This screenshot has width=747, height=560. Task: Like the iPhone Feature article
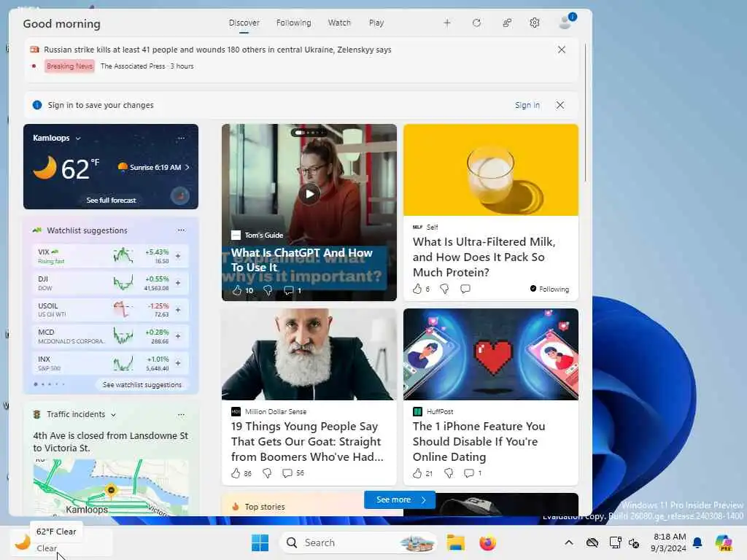[417, 472]
